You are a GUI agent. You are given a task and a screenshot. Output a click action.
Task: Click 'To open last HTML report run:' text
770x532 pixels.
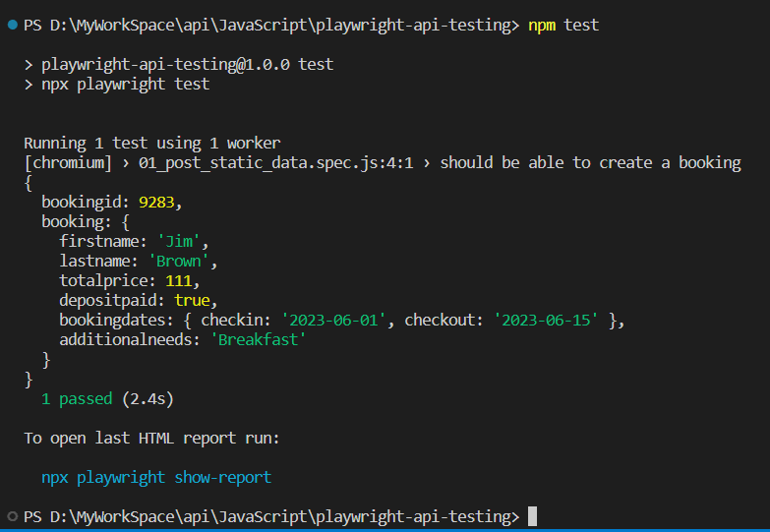pyautogui.click(x=151, y=438)
